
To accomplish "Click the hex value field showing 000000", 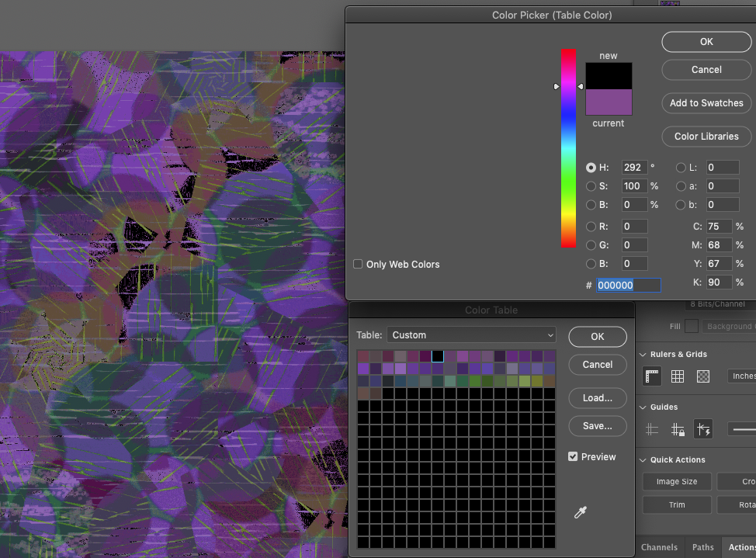I will [x=628, y=285].
